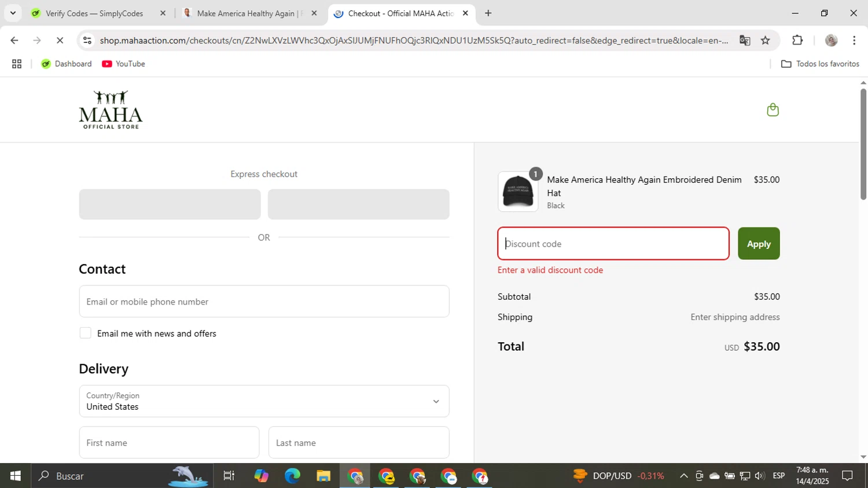Click the address bar URL

(x=414, y=40)
